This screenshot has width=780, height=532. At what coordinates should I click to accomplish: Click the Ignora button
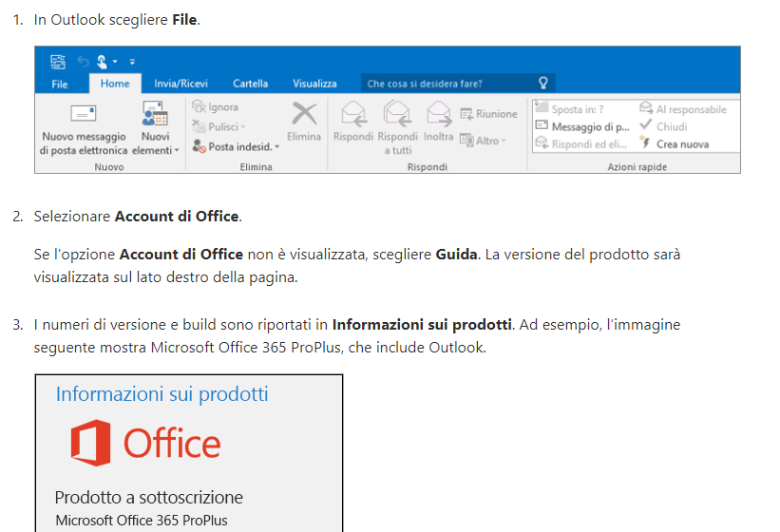[216, 107]
